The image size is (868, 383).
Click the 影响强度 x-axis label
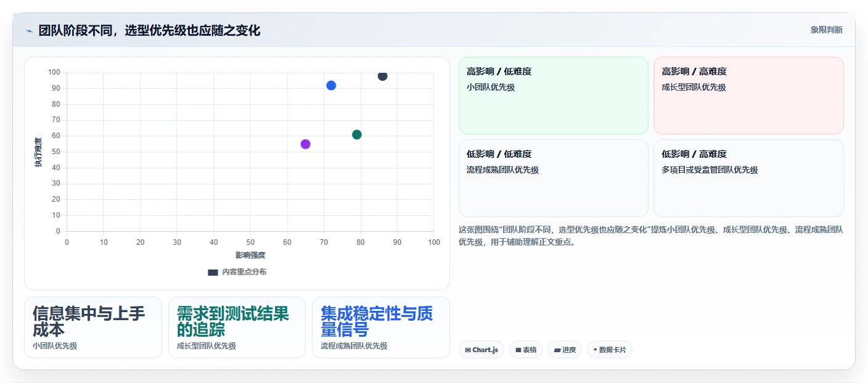click(250, 255)
